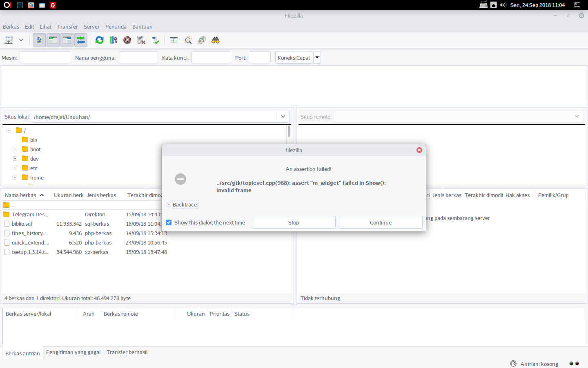Collapse the root folder tree node
This screenshot has width=588, height=368.
point(9,130)
